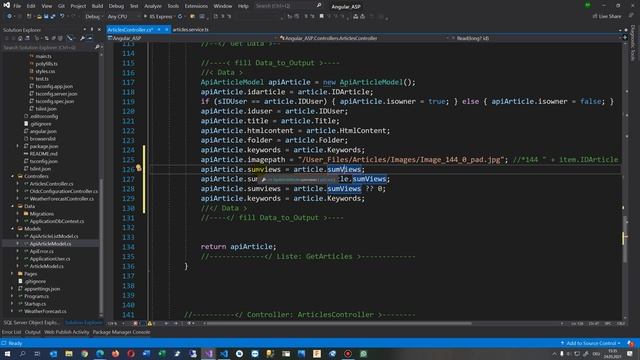
Task: Open the Extensions menu
Action: pyautogui.click(x=196, y=6)
